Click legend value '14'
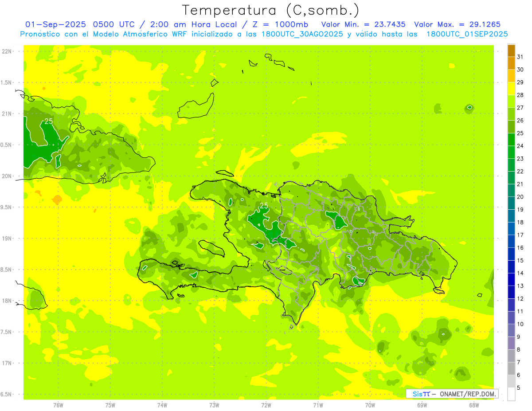The height and width of the screenshot is (411, 532). pos(520,273)
